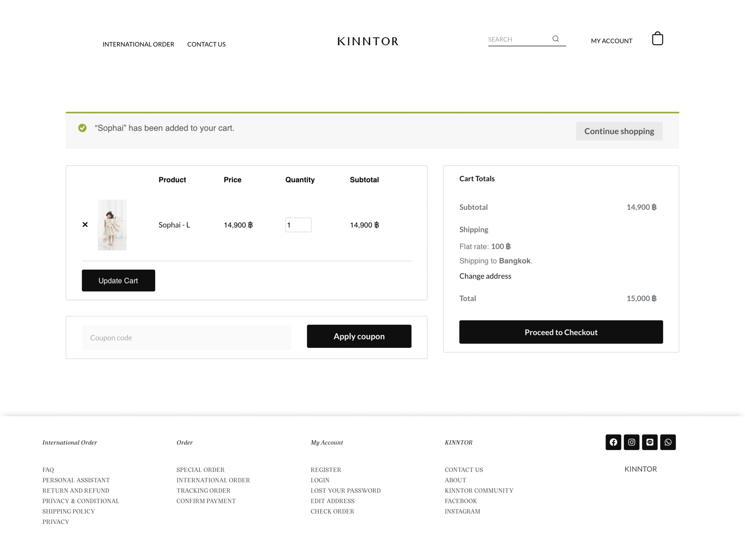Go to My Account

coord(611,41)
